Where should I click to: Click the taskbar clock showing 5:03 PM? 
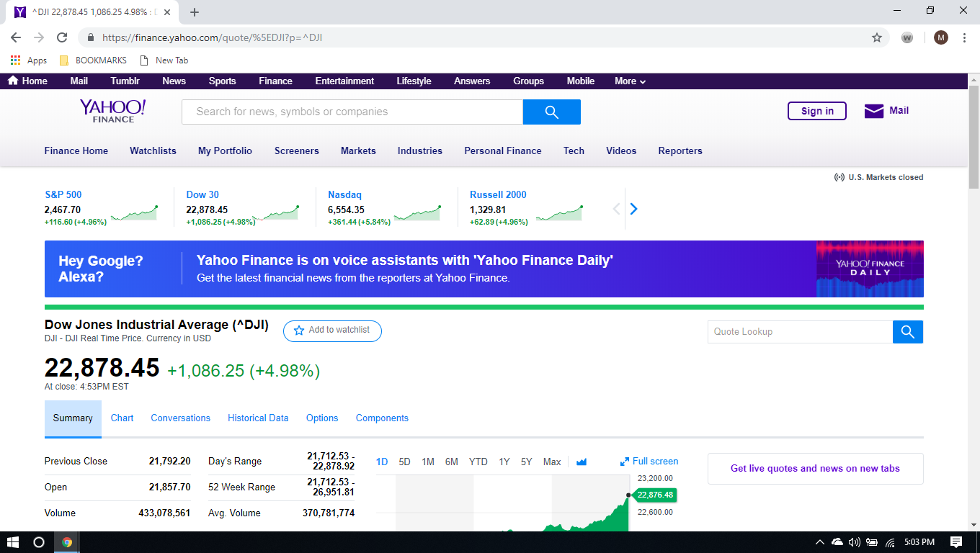918,542
